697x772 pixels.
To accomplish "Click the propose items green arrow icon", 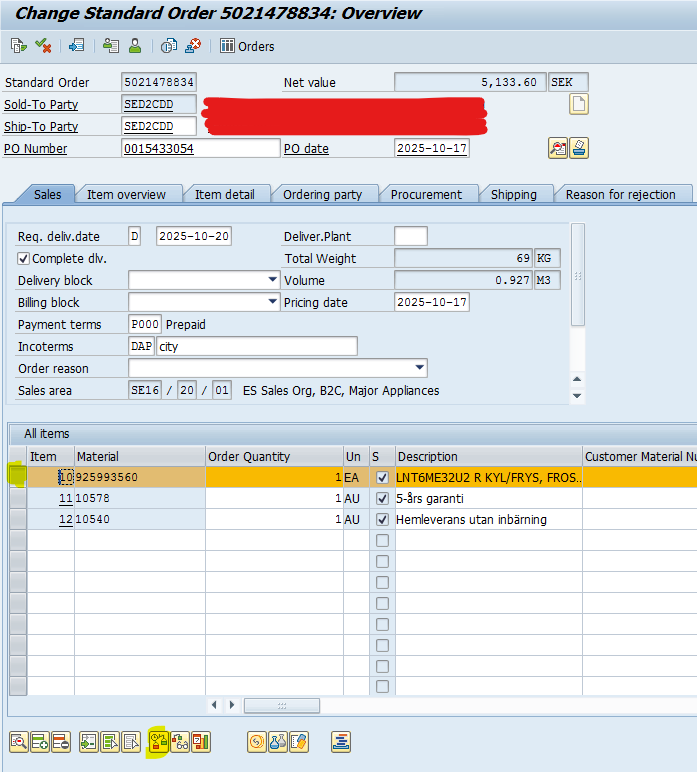I will [89, 742].
